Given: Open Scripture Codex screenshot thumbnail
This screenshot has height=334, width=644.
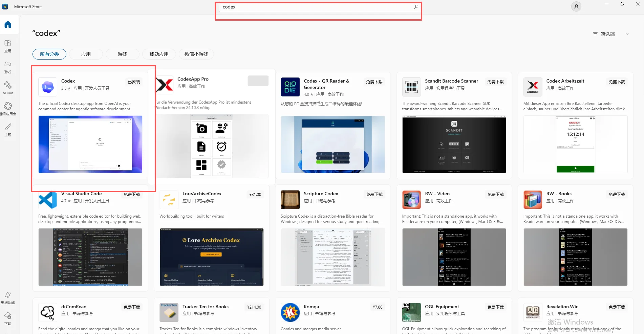Looking at the screenshot, I should coord(333,257).
